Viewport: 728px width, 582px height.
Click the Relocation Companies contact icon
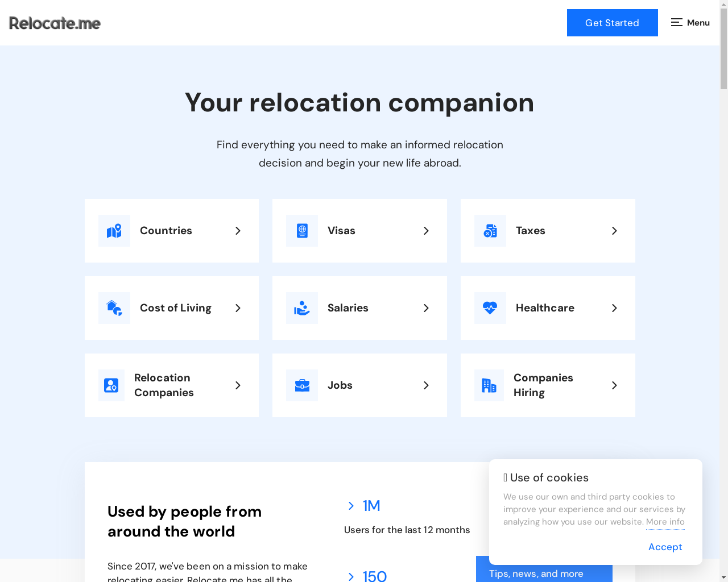[111, 385]
